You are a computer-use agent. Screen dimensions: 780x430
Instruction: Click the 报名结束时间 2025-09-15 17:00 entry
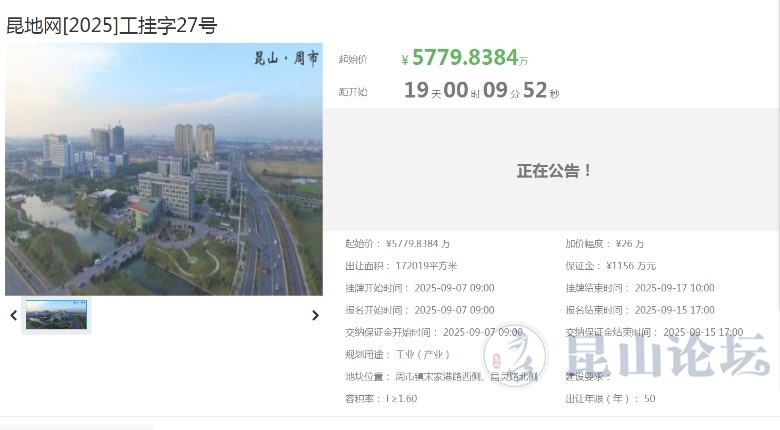pos(639,310)
